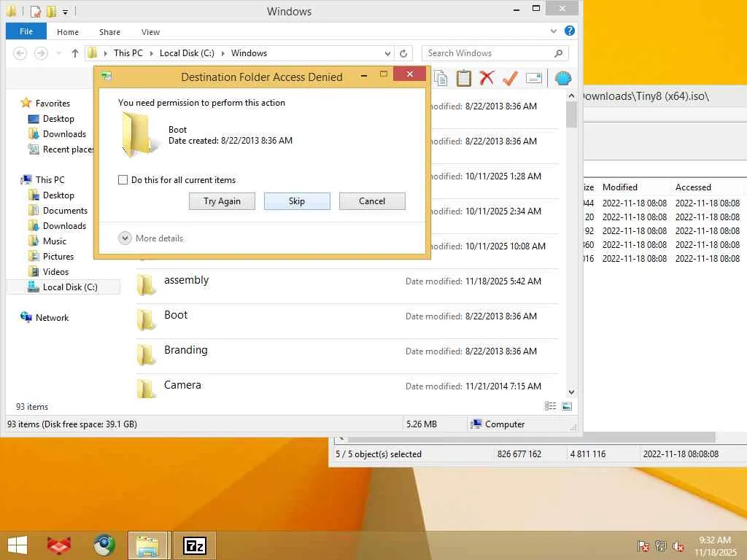The image size is (747, 560).
Task: Select Recent places in Favorites
Action: (68, 149)
